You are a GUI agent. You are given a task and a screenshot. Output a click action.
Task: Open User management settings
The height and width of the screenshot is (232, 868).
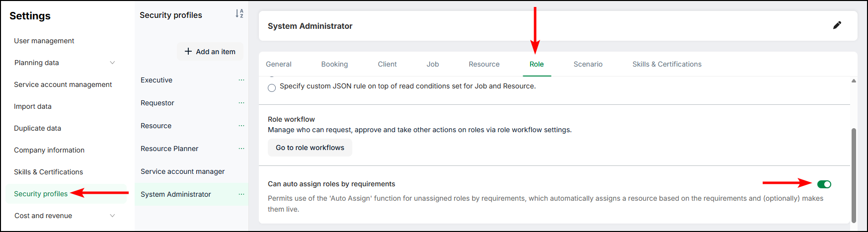(44, 41)
